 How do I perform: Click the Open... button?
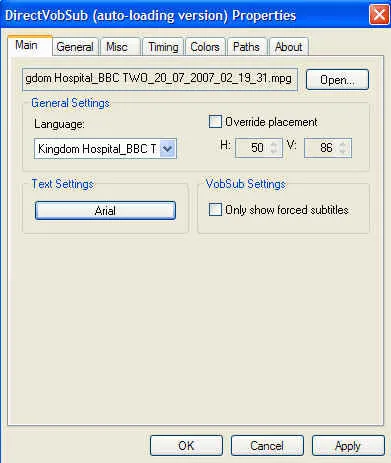(337, 80)
